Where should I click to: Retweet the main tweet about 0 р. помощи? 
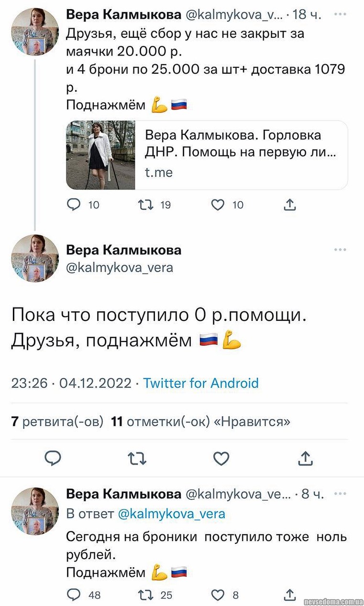[x=137, y=459]
